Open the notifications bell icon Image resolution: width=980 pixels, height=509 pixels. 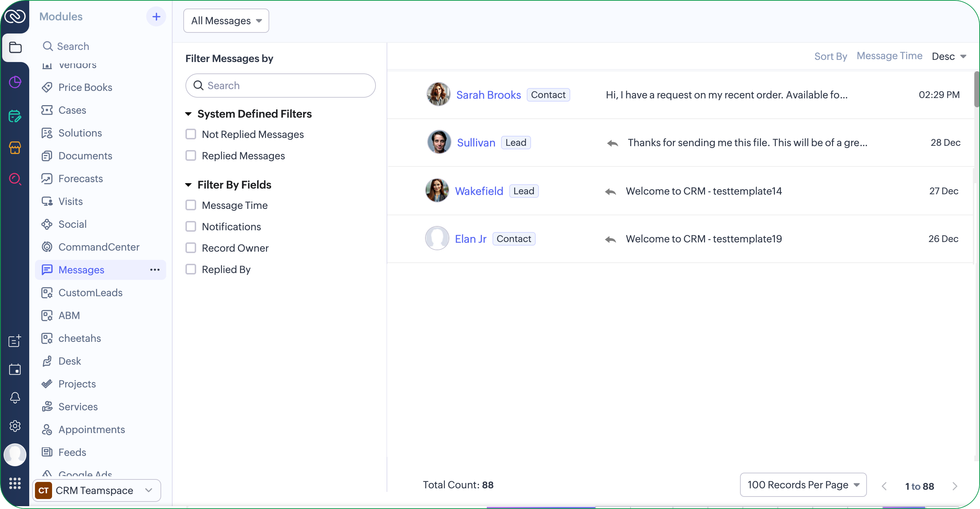15,398
